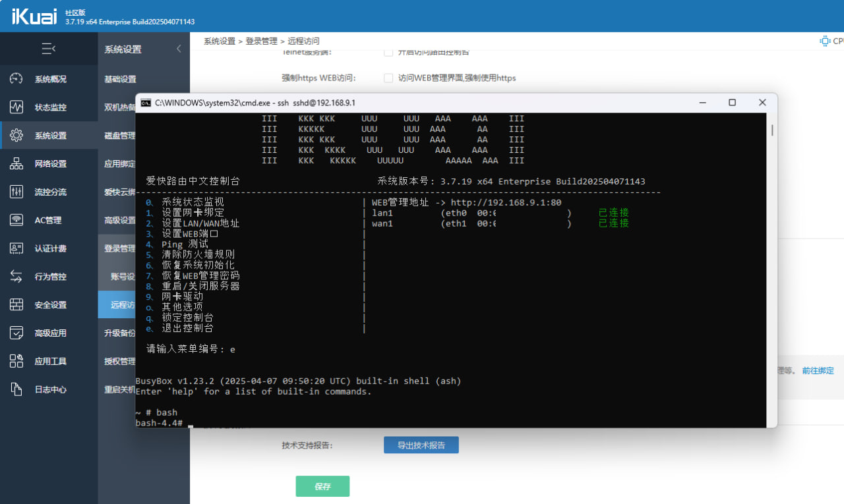
Task: Collapse the main sidebar with hamburger icon
Action: pyautogui.click(x=48, y=49)
